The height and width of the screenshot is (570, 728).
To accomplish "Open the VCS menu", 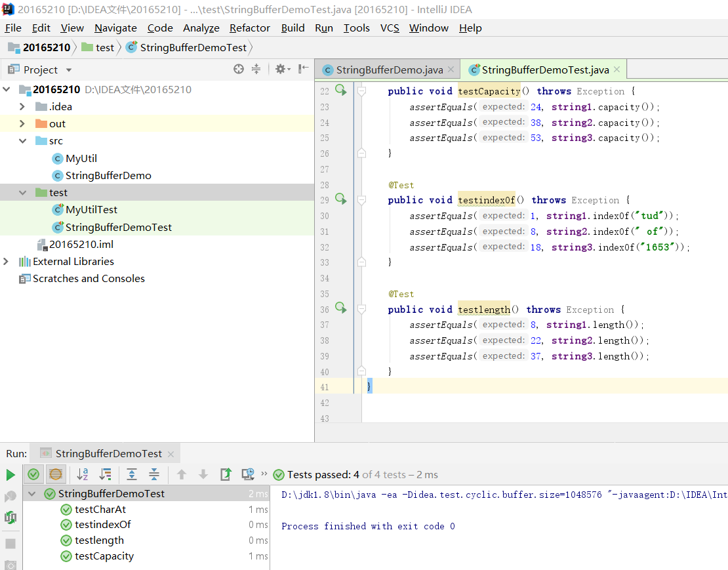I will point(390,28).
